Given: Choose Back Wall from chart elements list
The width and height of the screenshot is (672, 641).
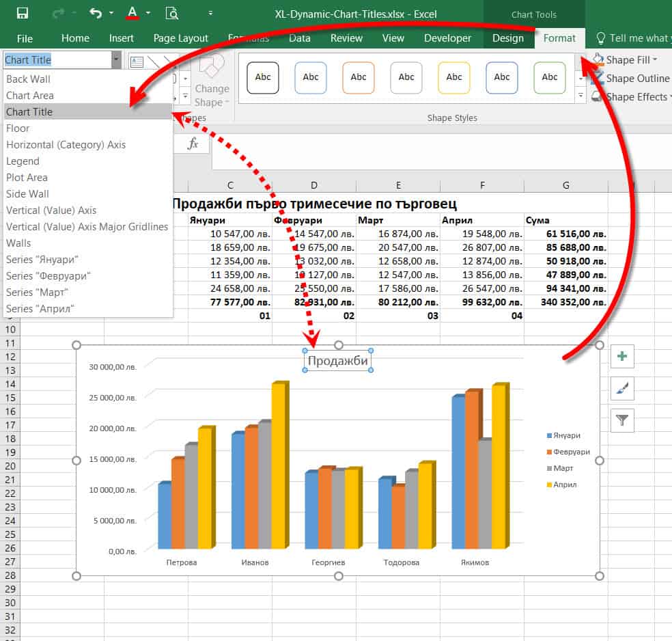Looking at the screenshot, I should 88,79.
